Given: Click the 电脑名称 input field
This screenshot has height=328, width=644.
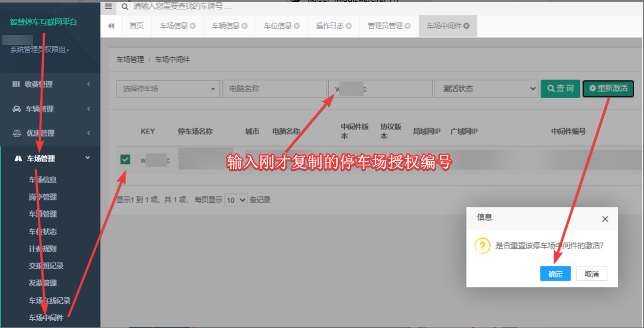Looking at the screenshot, I should [x=274, y=89].
